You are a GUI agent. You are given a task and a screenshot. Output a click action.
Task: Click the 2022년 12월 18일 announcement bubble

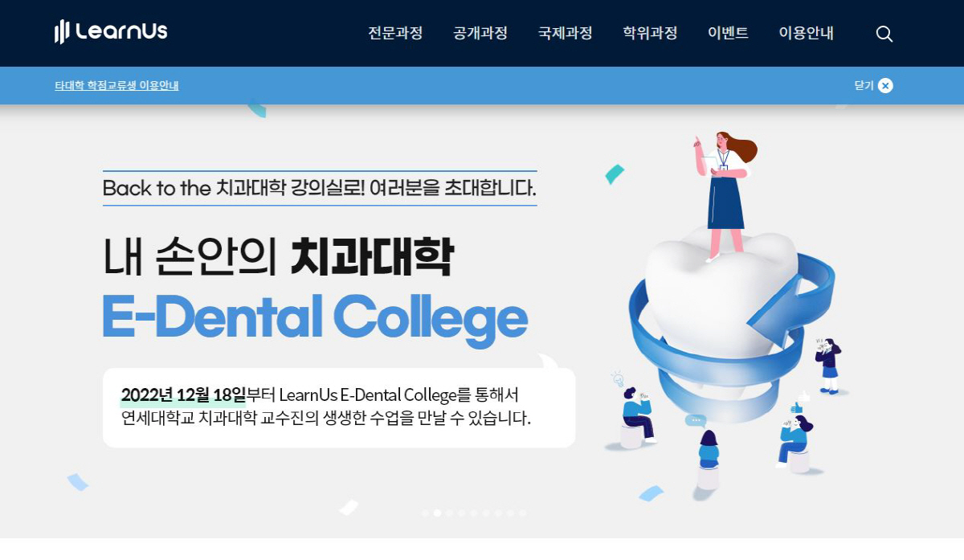pyautogui.click(x=339, y=407)
